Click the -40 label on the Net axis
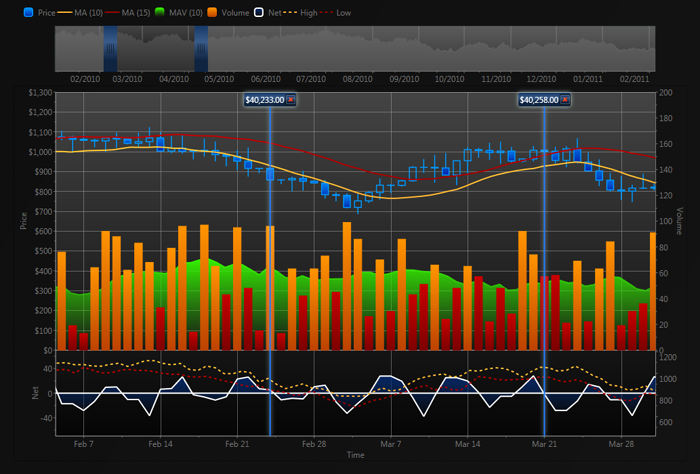Viewport: 700px width, 474px height. (x=46, y=418)
